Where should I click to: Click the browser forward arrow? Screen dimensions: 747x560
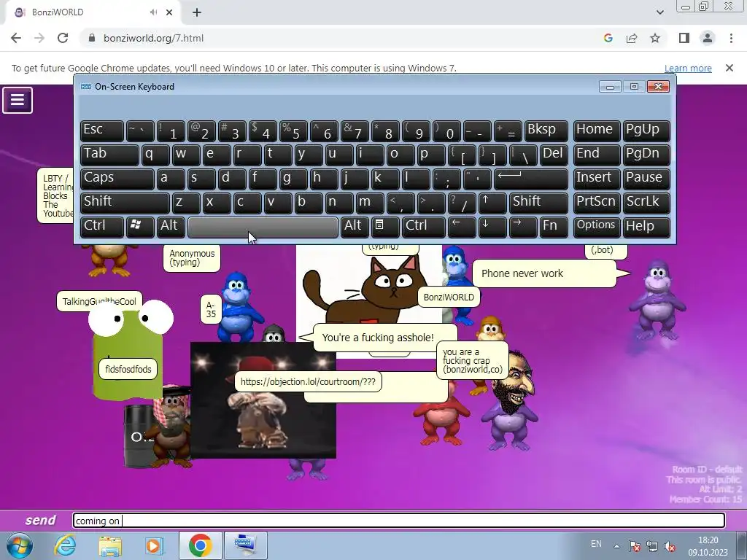point(39,38)
